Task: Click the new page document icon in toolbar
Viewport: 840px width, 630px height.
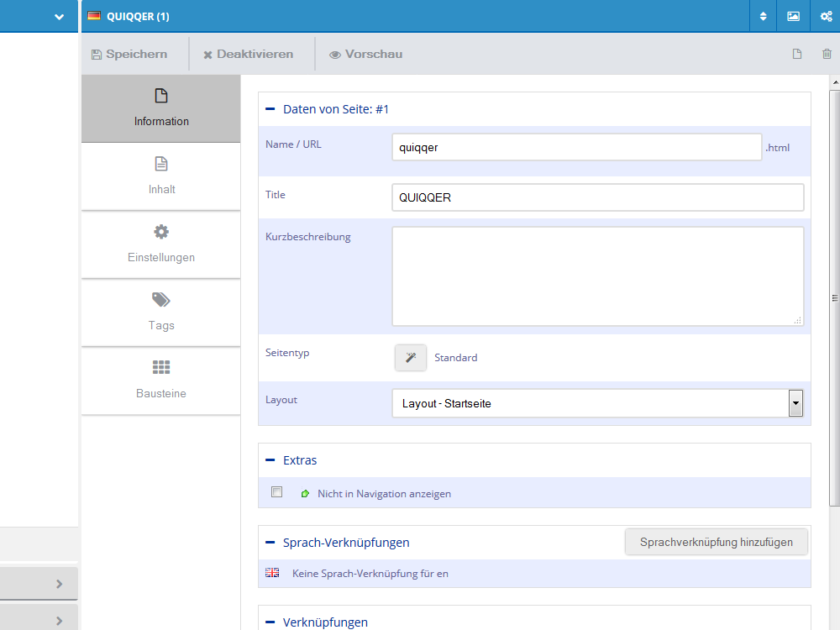Action: click(x=797, y=54)
